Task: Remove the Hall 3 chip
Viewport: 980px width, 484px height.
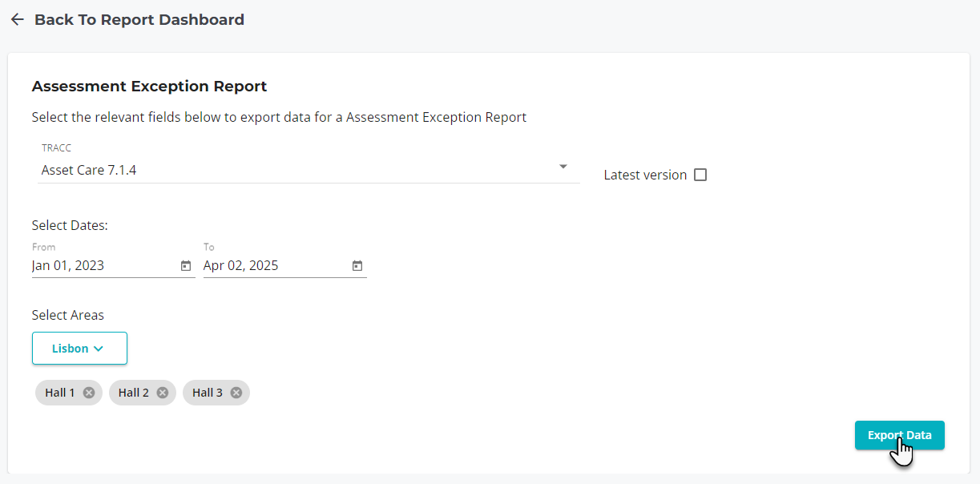Action: tap(236, 393)
